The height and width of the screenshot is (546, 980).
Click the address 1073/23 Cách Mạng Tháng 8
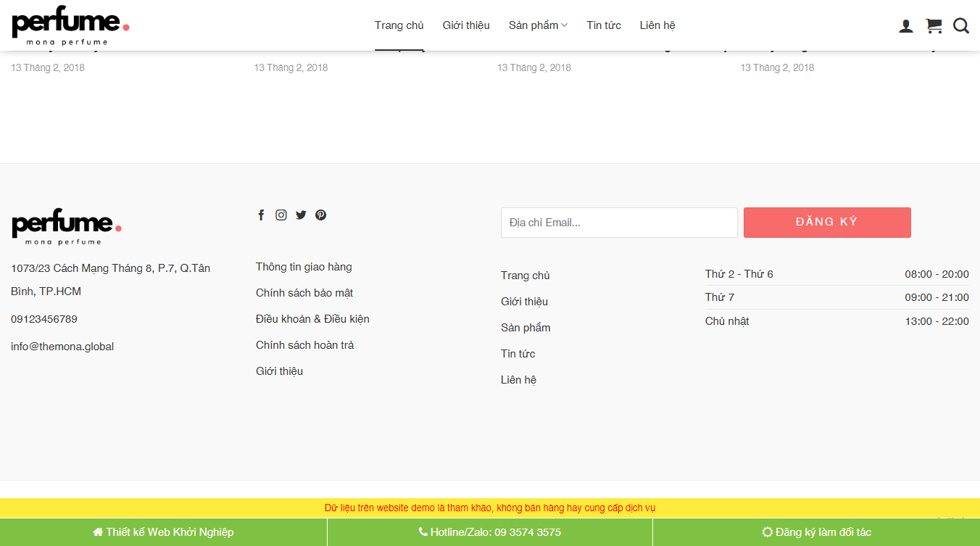point(111,280)
